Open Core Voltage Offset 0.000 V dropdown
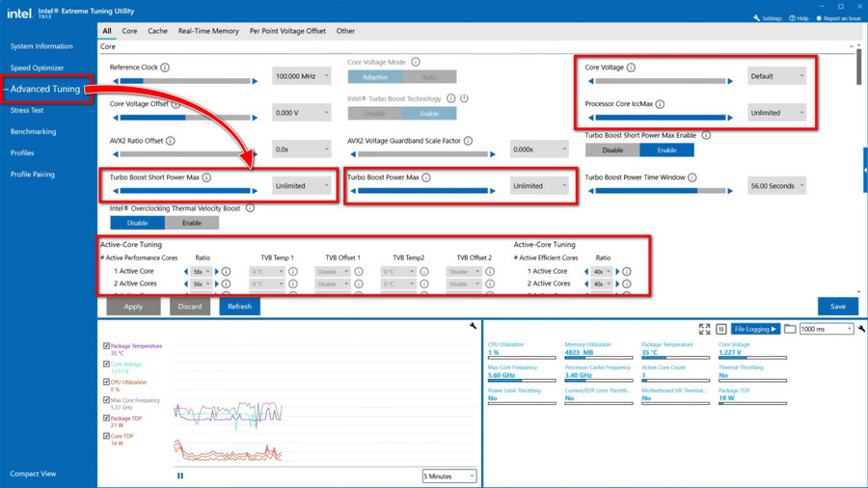The image size is (868, 488). tap(302, 112)
